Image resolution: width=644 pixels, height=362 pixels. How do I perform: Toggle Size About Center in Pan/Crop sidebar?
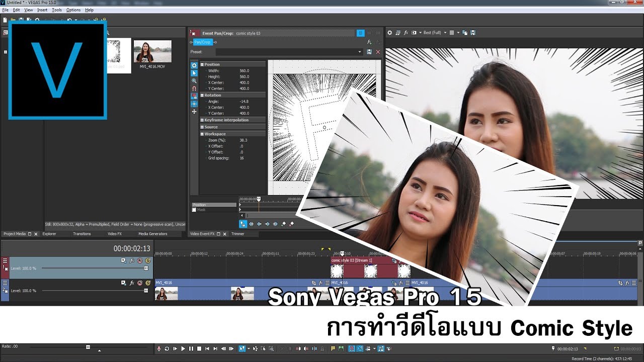click(x=194, y=104)
